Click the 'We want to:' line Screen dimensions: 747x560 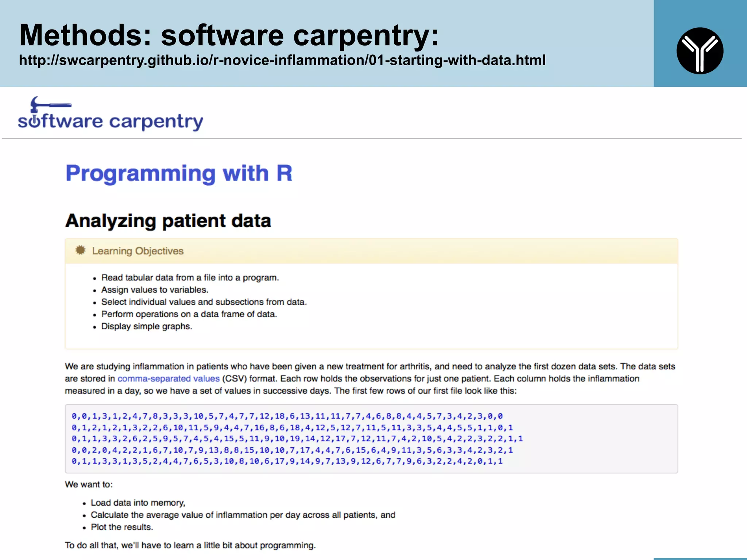(89, 485)
